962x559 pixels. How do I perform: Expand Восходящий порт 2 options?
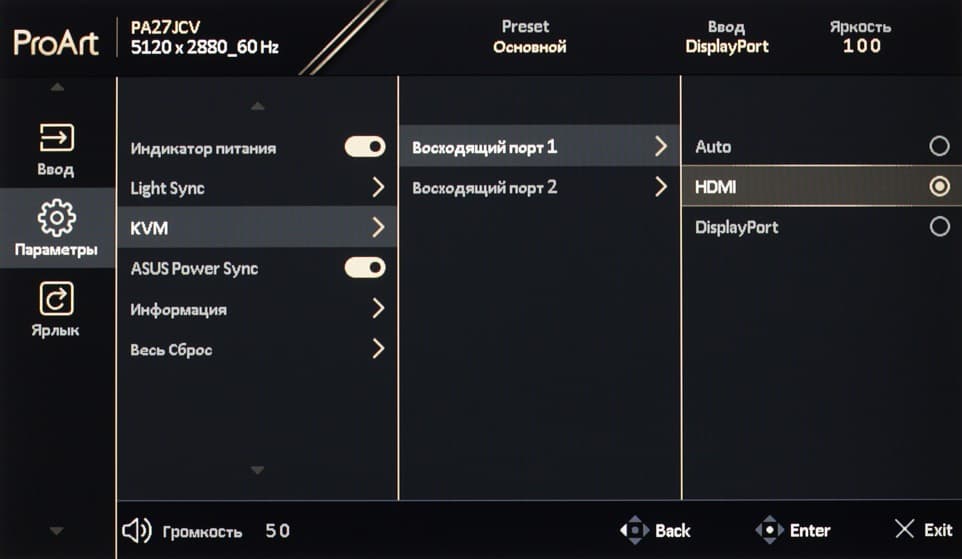click(x=660, y=187)
